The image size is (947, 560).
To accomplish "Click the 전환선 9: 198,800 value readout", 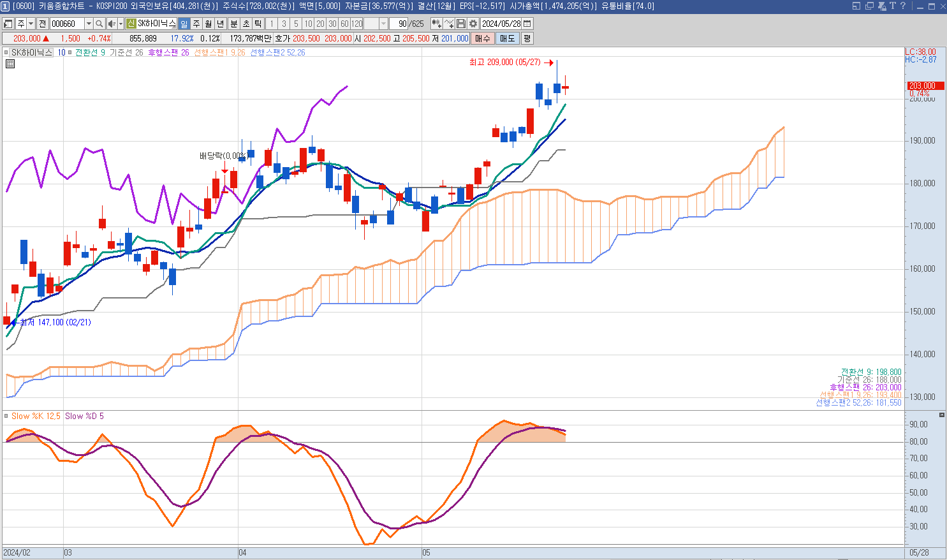I will click(871, 372).
